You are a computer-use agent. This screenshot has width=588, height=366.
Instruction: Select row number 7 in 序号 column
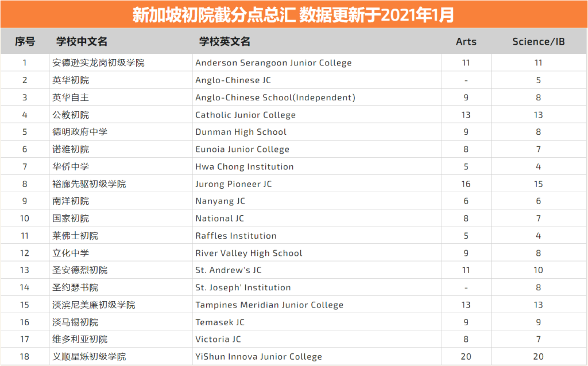pos(24,166)
